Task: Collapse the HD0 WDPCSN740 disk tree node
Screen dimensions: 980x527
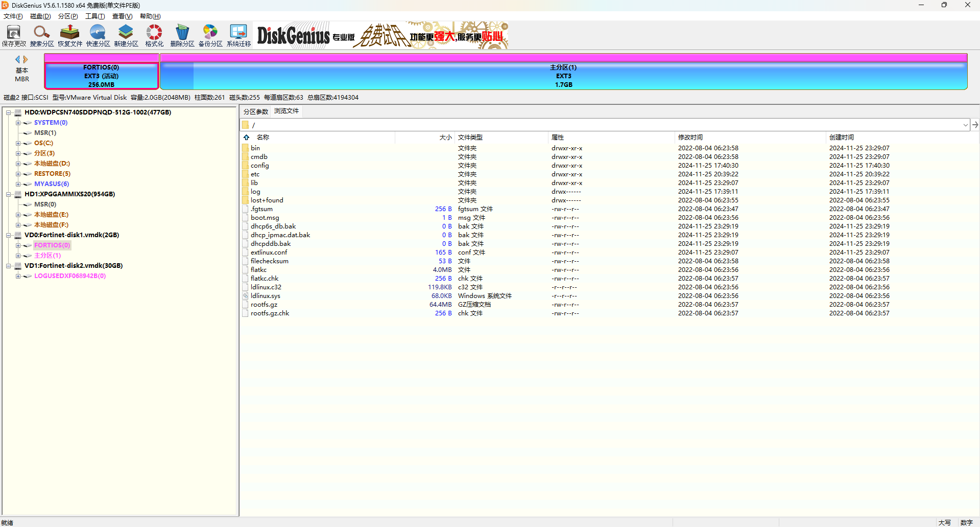Action: click(9, 112)
